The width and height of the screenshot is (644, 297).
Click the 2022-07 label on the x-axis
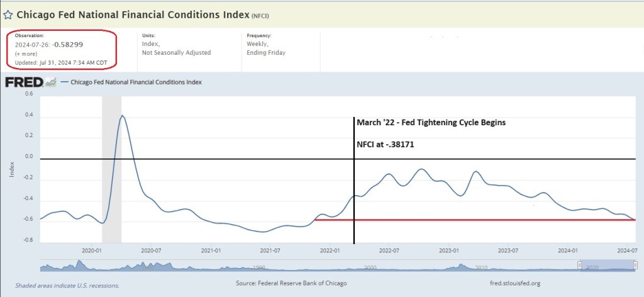click(389, 250)
